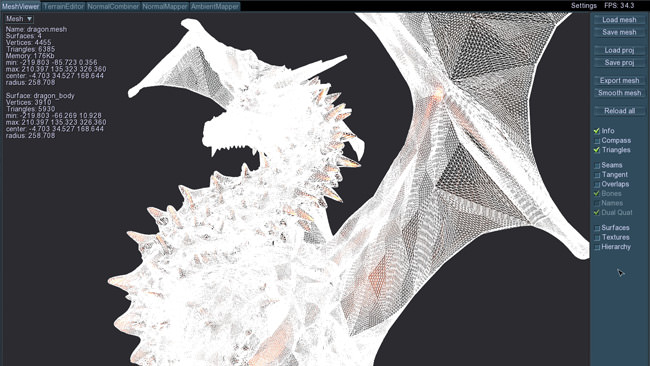Click the Load proj button
Image resolution: width=650 pixels, height=366 pixels.
[x=619, y=50]
